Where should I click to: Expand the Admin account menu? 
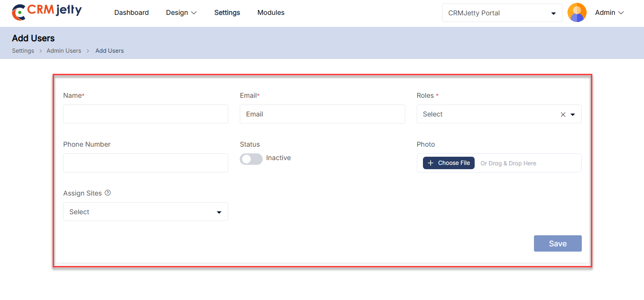609,13
